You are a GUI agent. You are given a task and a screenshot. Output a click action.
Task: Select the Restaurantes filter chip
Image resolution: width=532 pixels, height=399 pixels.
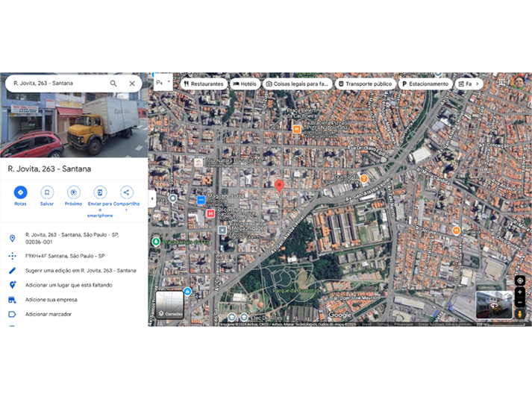pyautogui.click(x=204, y=84)
